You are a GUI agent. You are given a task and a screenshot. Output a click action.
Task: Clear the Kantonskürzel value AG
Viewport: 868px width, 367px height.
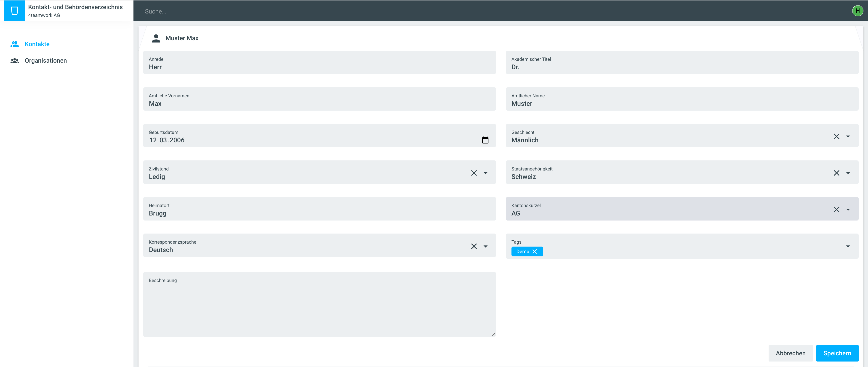coord(836,210)
